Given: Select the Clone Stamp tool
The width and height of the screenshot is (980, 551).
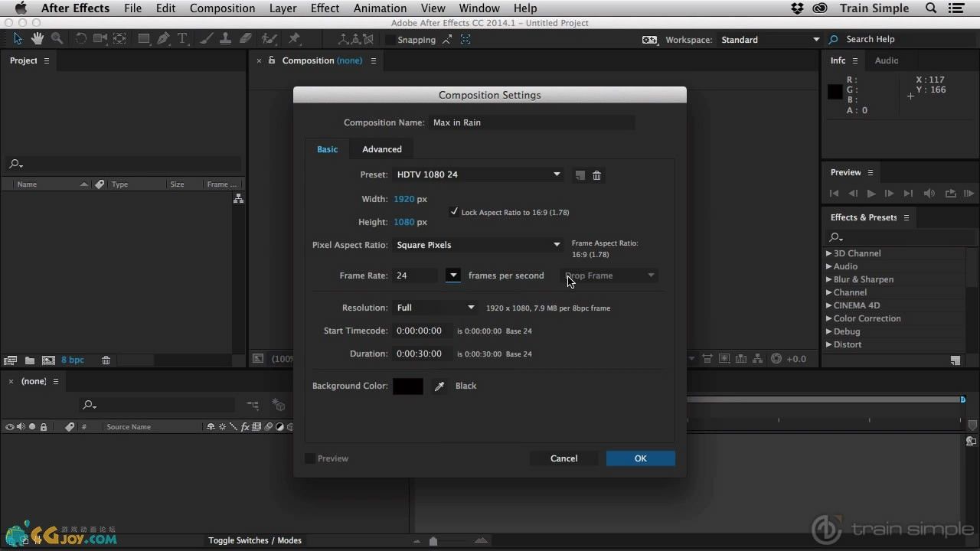Looking at the screenshot, I should tap(227, 39).
